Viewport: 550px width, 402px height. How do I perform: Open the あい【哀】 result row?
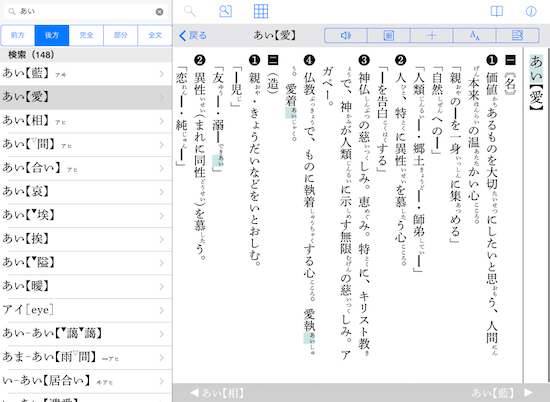click(86, 192)
